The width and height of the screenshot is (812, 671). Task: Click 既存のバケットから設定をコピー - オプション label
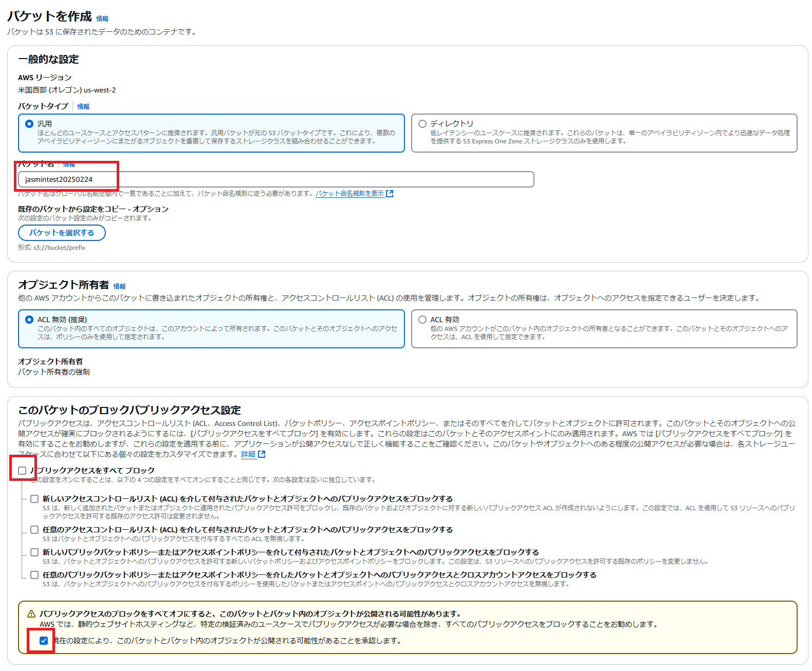[x=93, y=209]
